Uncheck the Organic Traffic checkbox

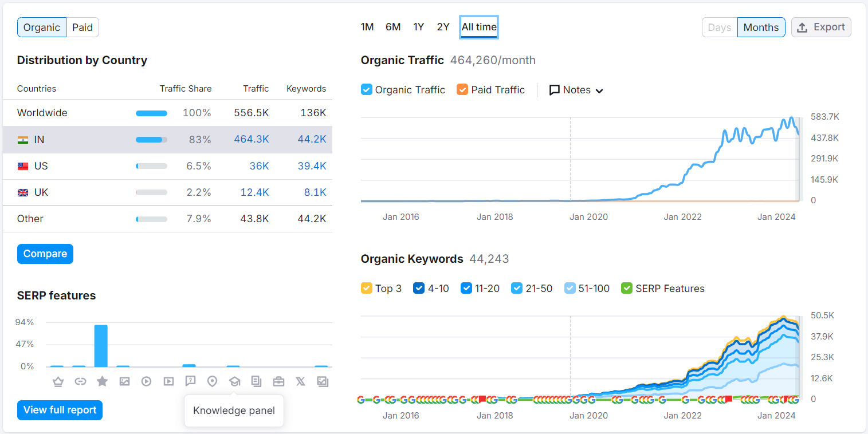(x=367, y=90)
